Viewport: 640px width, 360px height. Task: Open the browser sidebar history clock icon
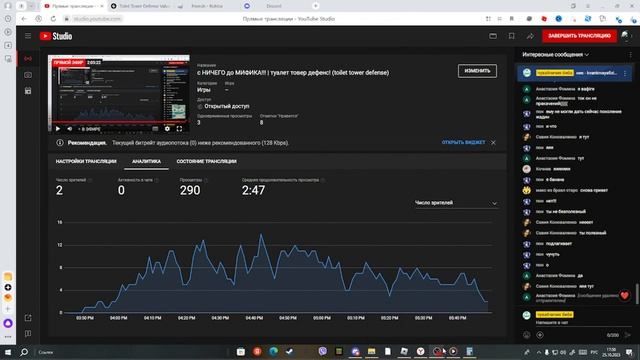tap(8, 19)
